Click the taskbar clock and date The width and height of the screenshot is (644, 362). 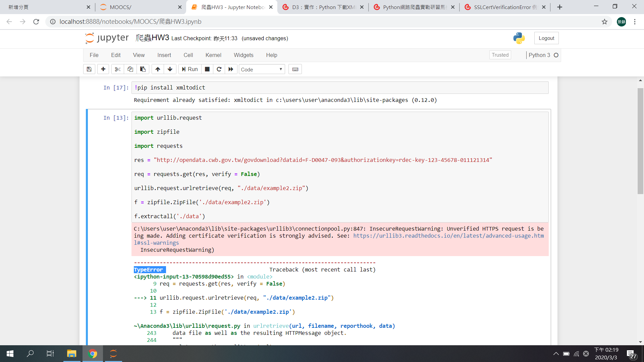pyautogui.click(x=606, y=354)
